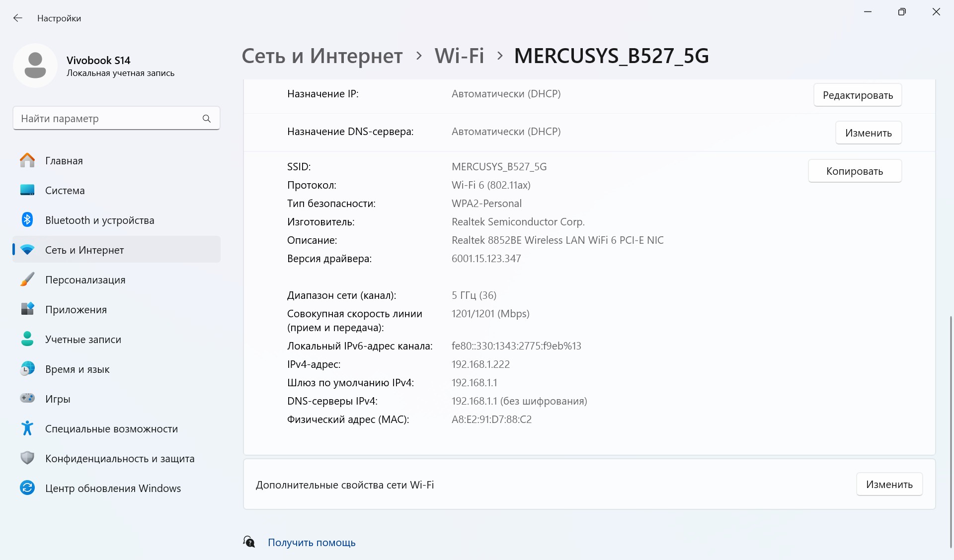Viewport: 954px width, 560px height.
Task: Click the Центр обновления Windows sync icon
Action: coord(27,488)
